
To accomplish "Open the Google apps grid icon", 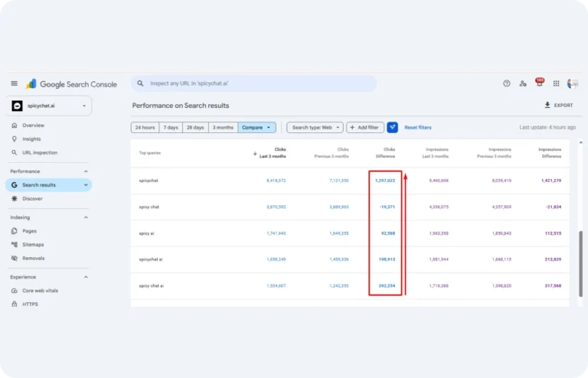I will [556, 83].
